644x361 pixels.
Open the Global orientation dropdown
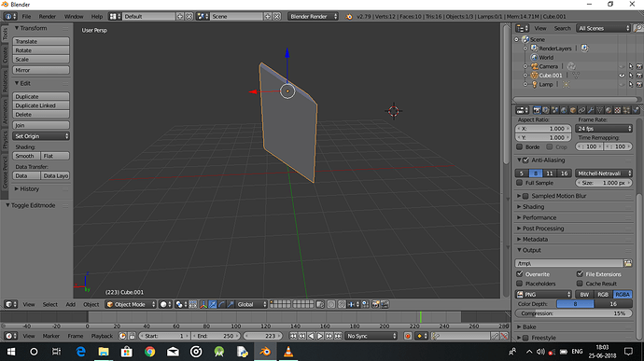[x=252, y=304]
